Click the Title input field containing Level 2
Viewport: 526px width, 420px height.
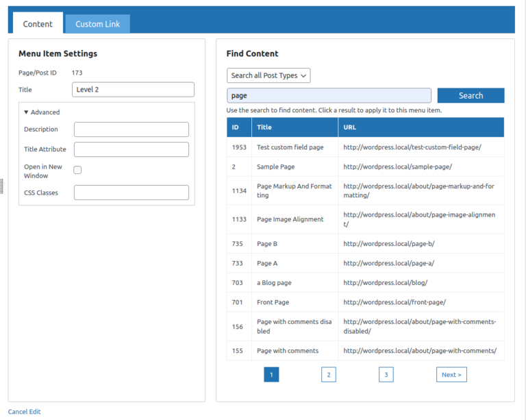tap(133, 90)
